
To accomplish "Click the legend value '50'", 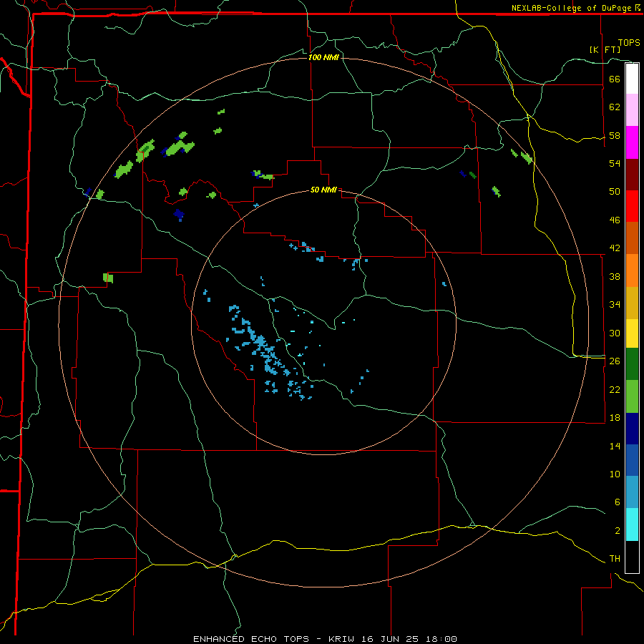I will 615,192.
